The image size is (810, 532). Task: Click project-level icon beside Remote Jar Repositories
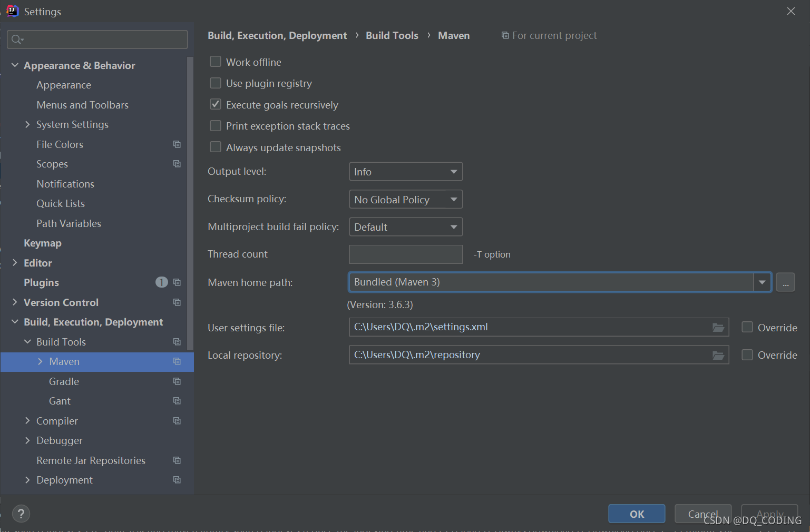[177, 460]
